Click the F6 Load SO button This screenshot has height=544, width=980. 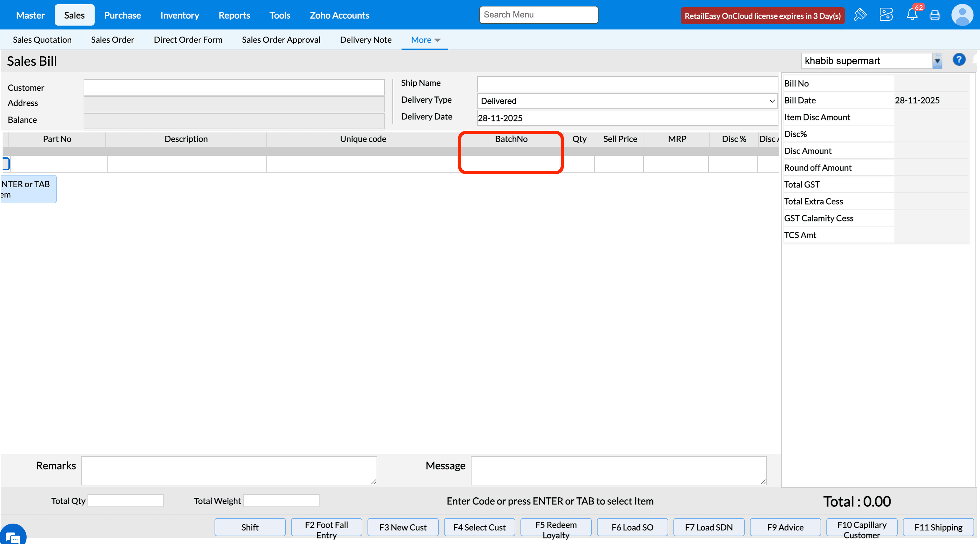point(632,527)
